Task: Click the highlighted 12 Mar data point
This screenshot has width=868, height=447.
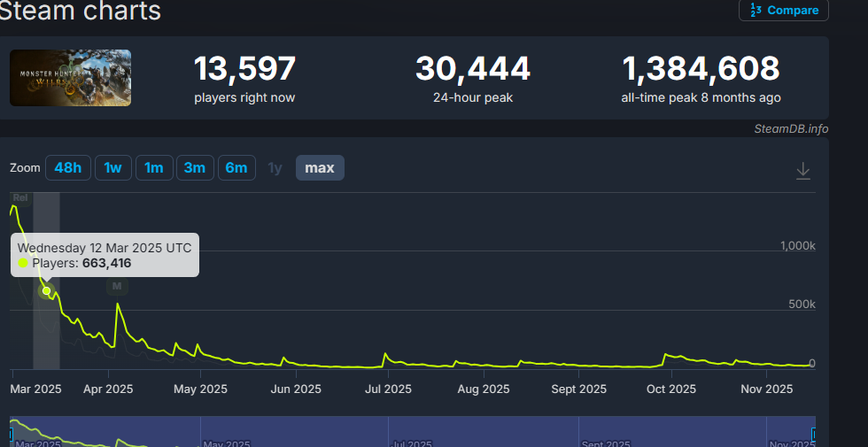Action: [46, 291]
